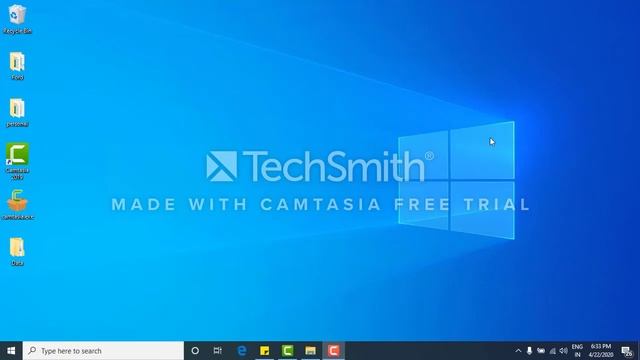Image resolution: width=640 pixels, height=360 pixels.
Task: Select the Recycle Bin desktop icon
Action: tap(17, 19)
